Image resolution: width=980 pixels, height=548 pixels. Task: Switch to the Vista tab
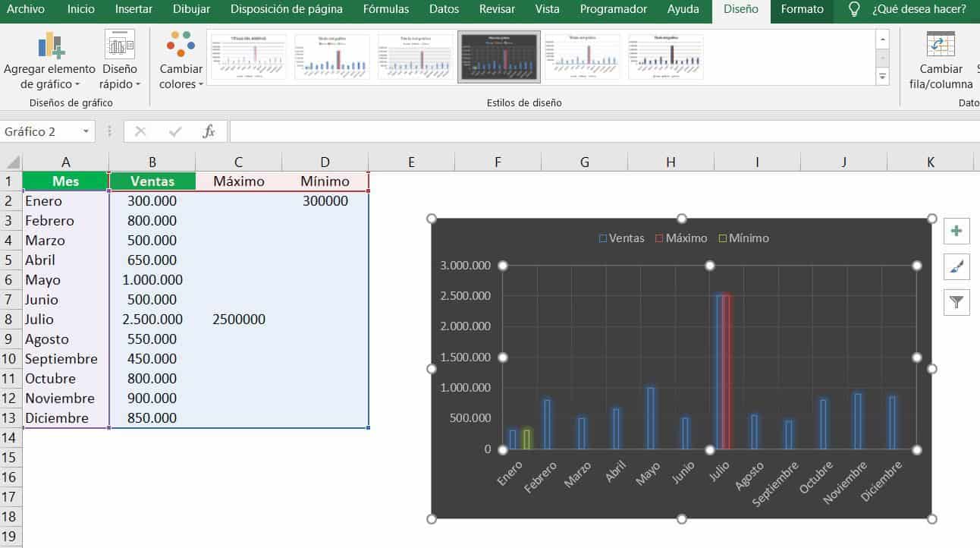pos(548,9)
